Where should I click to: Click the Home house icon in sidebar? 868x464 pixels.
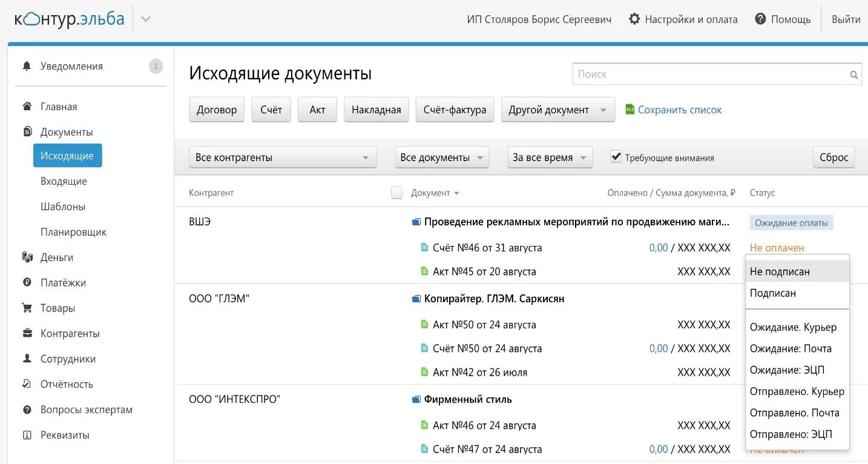coord(27,107)
